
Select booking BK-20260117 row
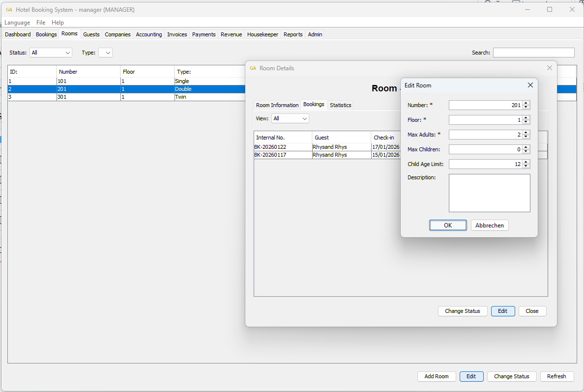pos(283,155)
